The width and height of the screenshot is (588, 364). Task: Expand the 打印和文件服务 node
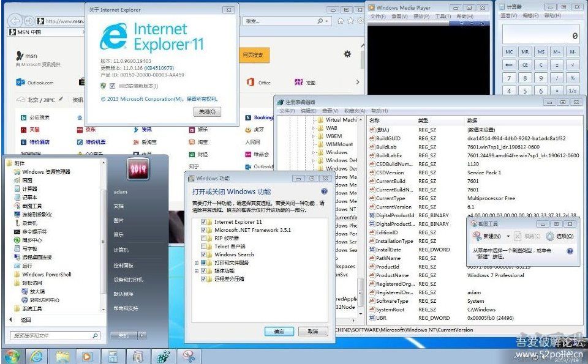coord(197,262)
